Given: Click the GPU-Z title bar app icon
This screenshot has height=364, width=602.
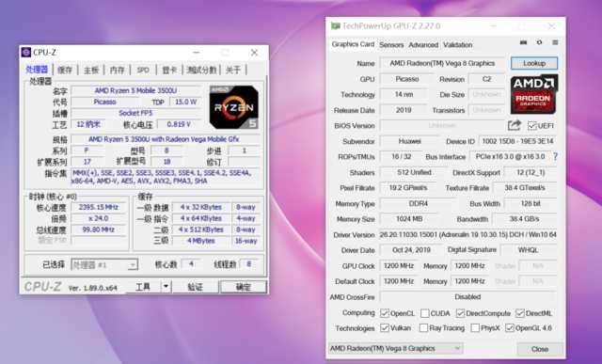Looking at the screenshot, I should click(336, 26).
